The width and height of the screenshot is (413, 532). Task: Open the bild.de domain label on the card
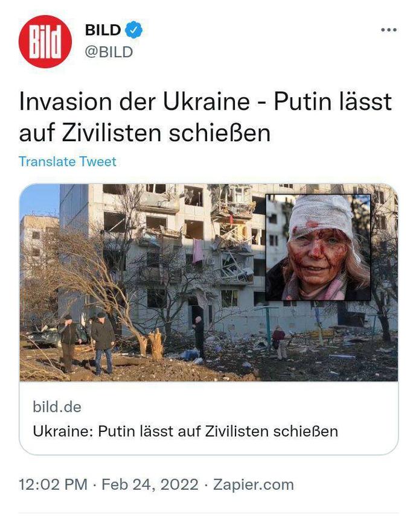tap(57, 407)
